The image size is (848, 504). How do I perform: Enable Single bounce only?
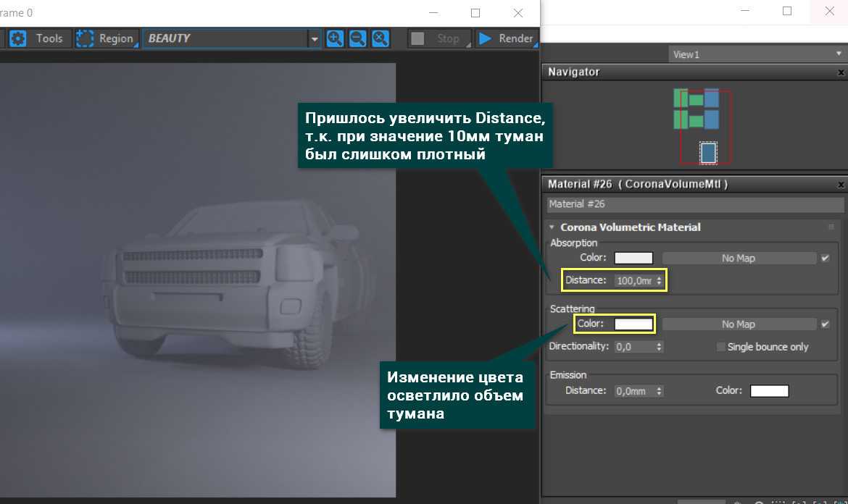click(x=720, y=347)
